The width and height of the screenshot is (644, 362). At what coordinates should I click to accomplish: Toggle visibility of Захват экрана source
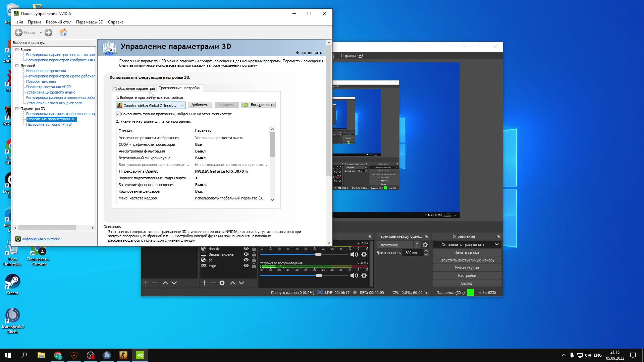[246, 254]
